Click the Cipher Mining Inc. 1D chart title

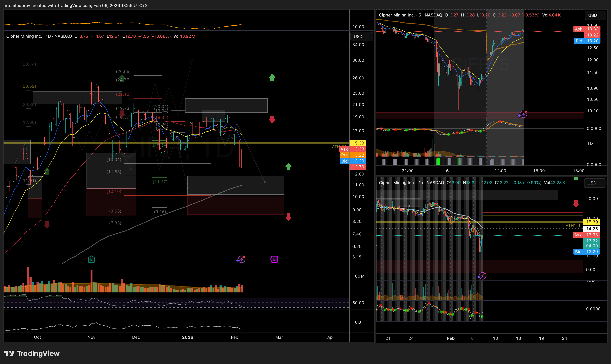click(x=39, y=36)
